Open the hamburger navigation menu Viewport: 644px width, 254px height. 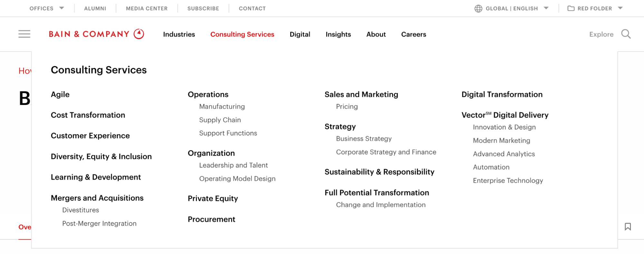(24, 34)
